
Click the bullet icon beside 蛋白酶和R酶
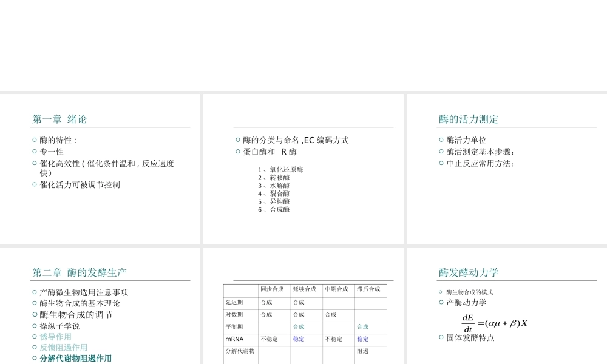pyautogui.click(x=237, y=152)
